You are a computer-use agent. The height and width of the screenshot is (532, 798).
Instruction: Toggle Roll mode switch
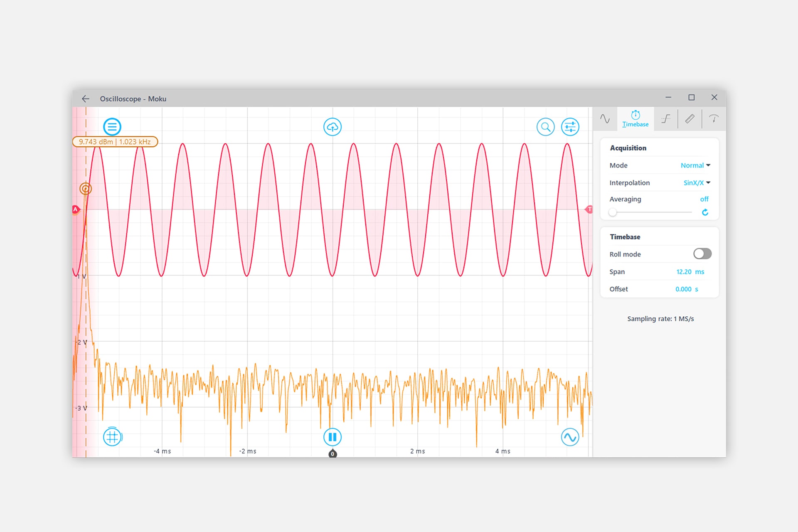(702, 254)
